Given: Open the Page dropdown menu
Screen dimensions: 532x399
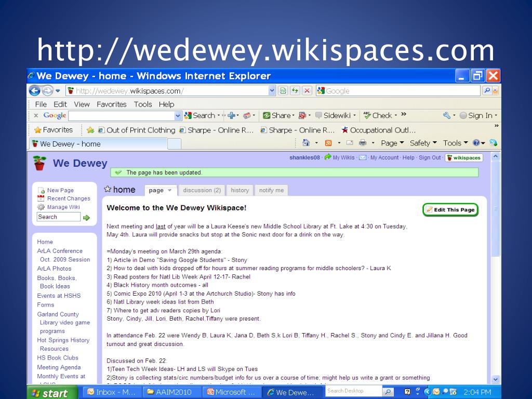Looking at the screenshot, I should [x=392, y=143].
